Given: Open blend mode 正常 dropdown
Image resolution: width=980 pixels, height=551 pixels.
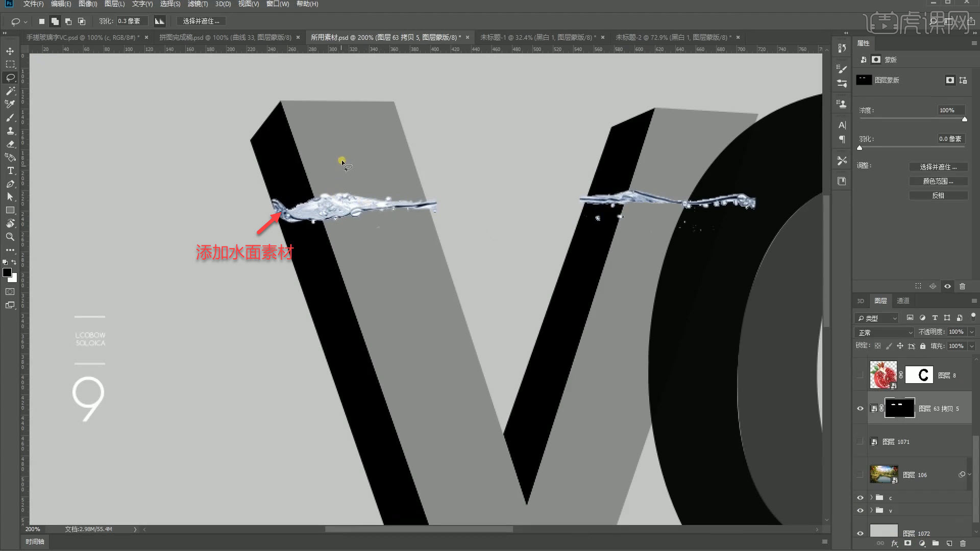Looking at the screenshot, I should point(885,332).
